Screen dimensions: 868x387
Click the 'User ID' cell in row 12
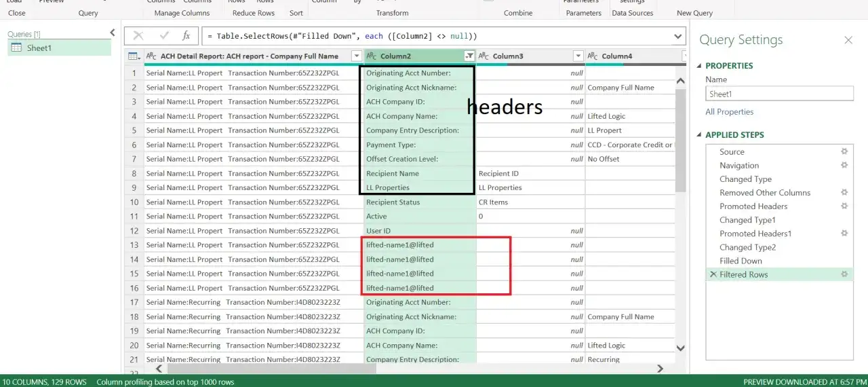click(420, 231)
